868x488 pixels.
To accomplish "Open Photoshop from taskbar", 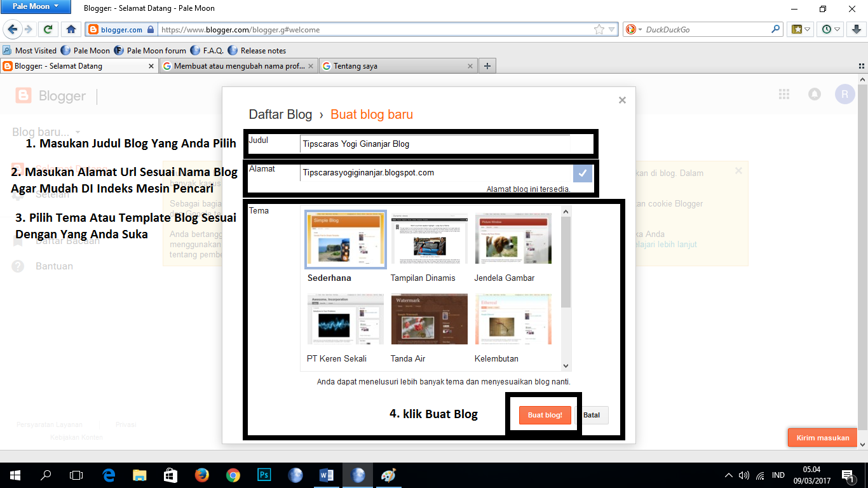I will [x=264, y=475].
